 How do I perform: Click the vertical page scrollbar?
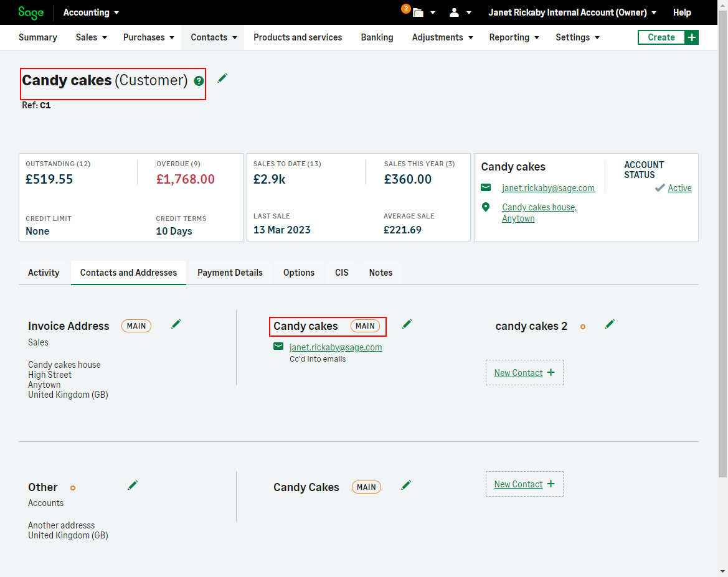[722, 249]
